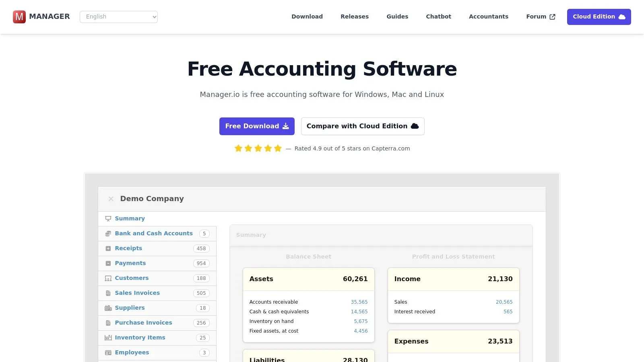
Task: Open the Forum external link
Action: coord(541,16)
